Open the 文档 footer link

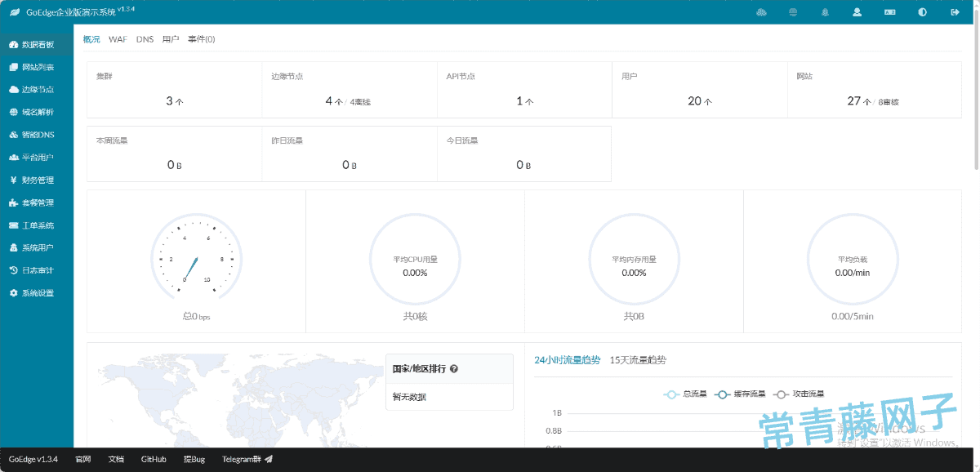pyautogui.click(x=116, y=460)
